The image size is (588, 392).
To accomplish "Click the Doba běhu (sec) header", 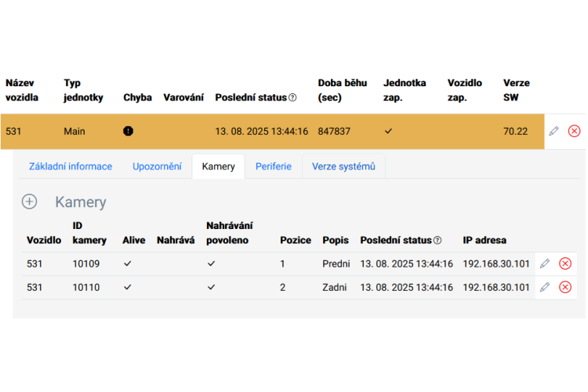I will click(x=343, y=90).
